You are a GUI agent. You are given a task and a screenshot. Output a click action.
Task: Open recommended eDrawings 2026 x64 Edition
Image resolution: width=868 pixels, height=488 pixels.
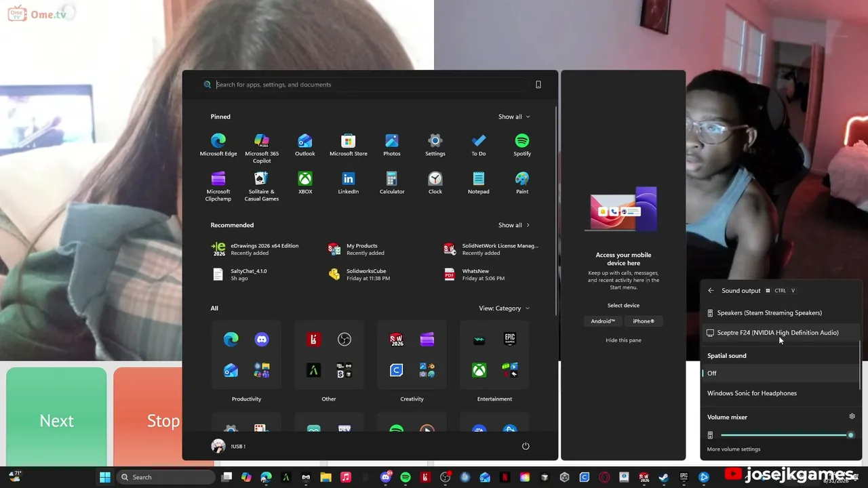255,249
